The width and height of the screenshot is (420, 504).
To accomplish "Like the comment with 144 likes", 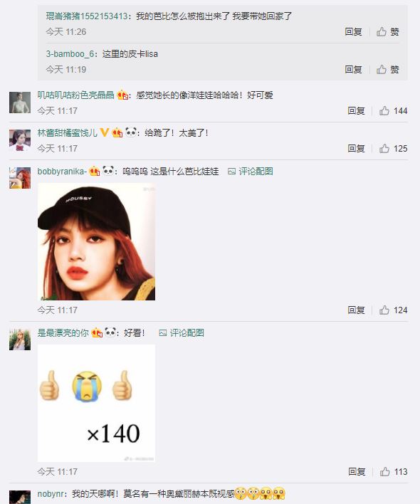I will tap(393, 111).
